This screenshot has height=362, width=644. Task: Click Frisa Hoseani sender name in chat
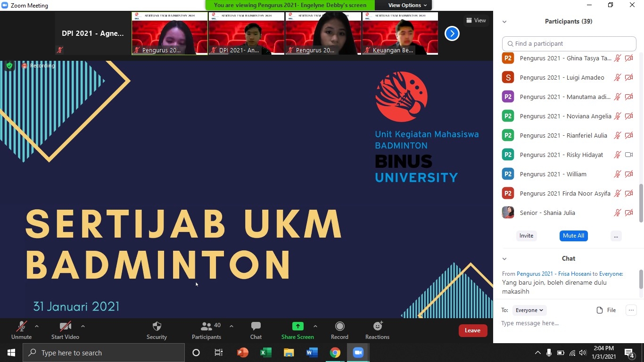coord(554,274)
